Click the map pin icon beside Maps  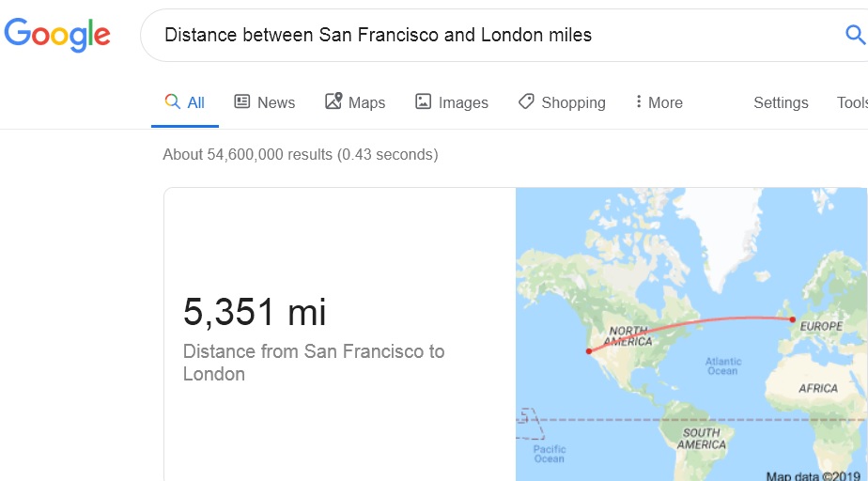click(x=333, y=101)
